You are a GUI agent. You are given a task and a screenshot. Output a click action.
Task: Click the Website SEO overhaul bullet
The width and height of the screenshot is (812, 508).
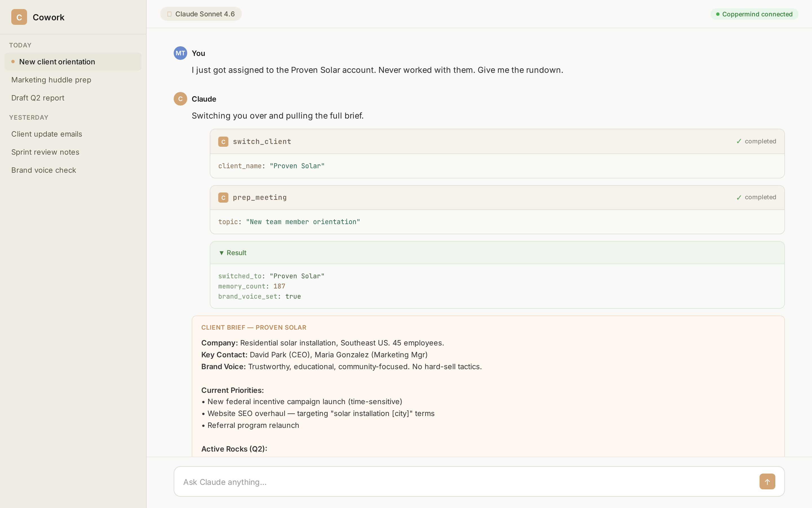(318, 413)
